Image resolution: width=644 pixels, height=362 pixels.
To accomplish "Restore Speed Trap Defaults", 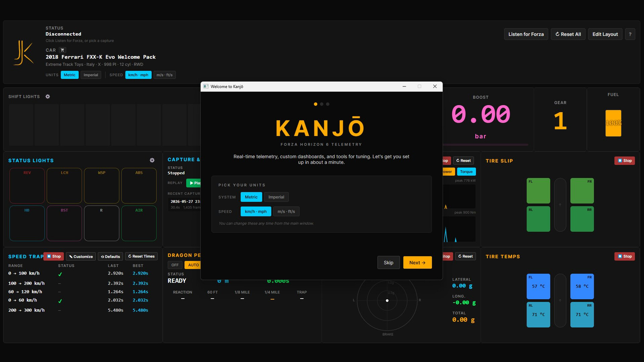I will coord(110,256).
